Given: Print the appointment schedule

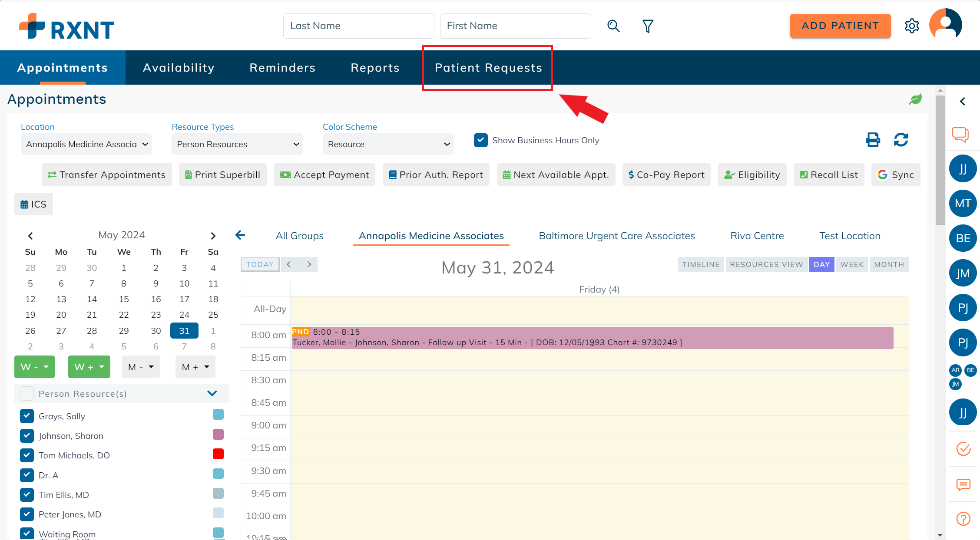Looking at the screenshot, I should click(873, 140).
